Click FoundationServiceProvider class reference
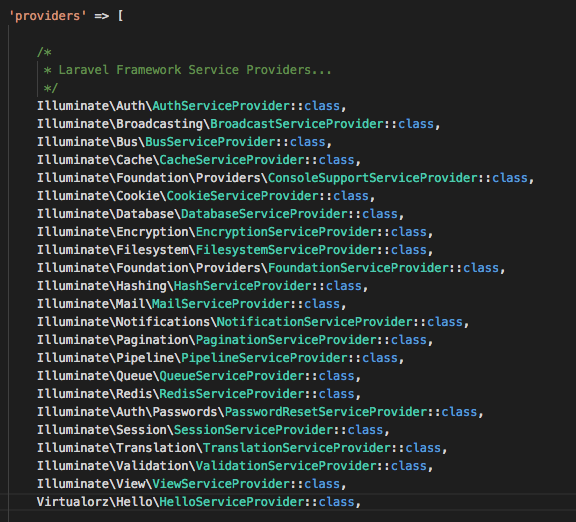This screenshot has height=522, width=576. pos(359,268)
